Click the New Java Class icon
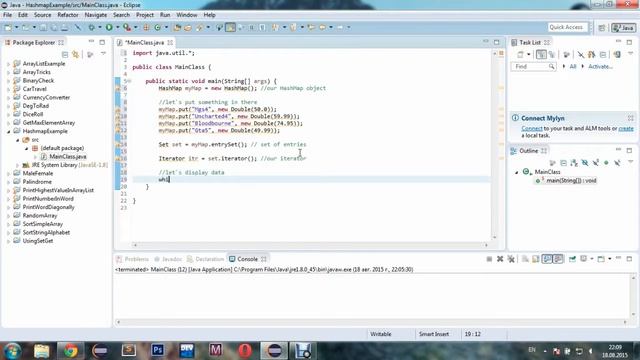Viewport: 640px width, 360px height. tap(158, 27)
